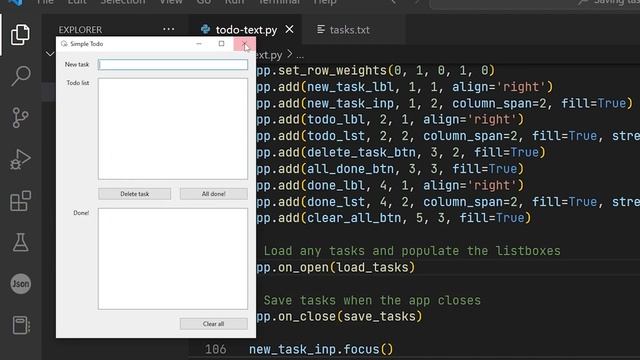Open the View menu
640x360 pixels.
point(171,2)
